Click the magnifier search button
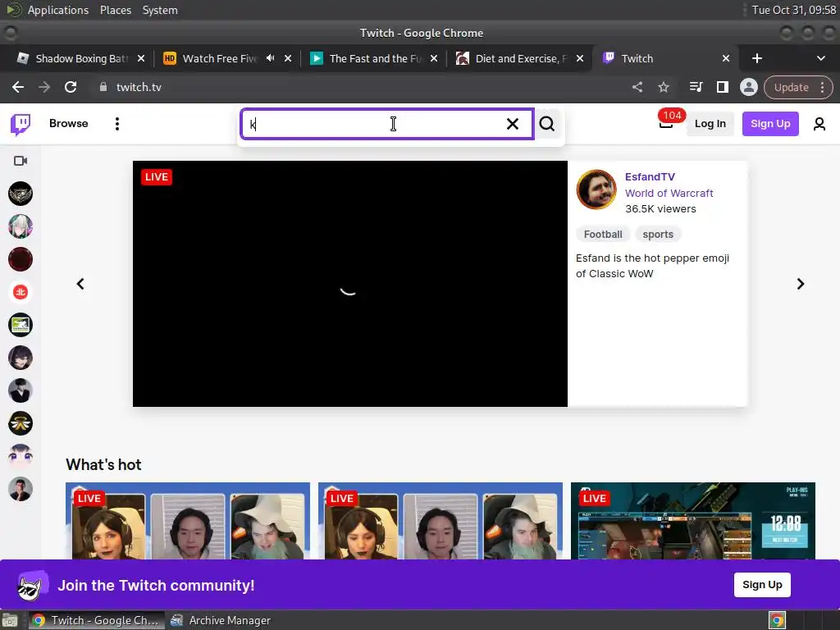The width and height of the screenshot is (840, 630). [x=547, y=124]
